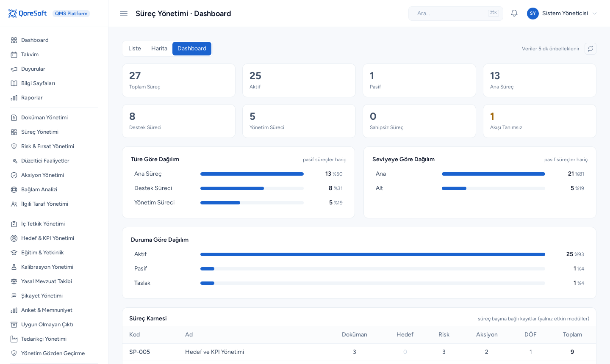Click the SP-005 process code
Screen dimensions: 610x364
(x=139, y=352)
